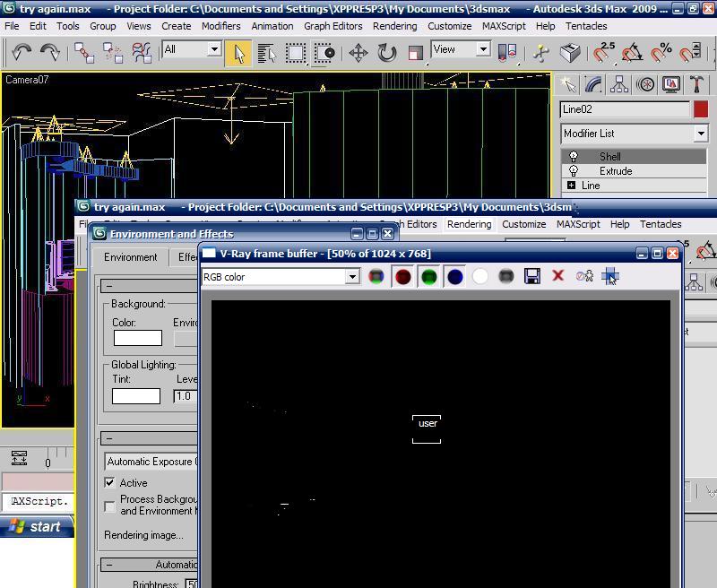The image size is (717, 588).
Task: Select the Unlink Selection tool
Action: (113, 53)
